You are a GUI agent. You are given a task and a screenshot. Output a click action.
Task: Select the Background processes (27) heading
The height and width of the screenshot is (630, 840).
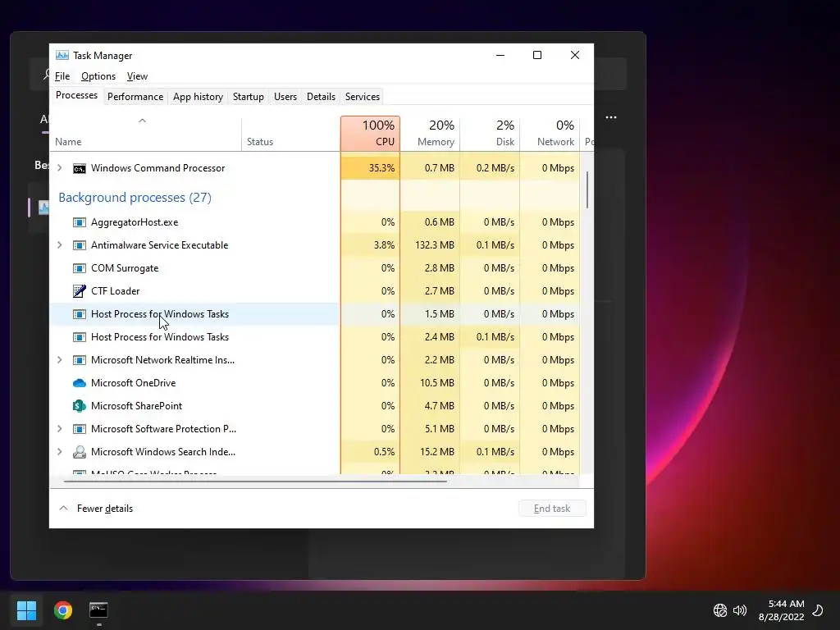[135, 198]
